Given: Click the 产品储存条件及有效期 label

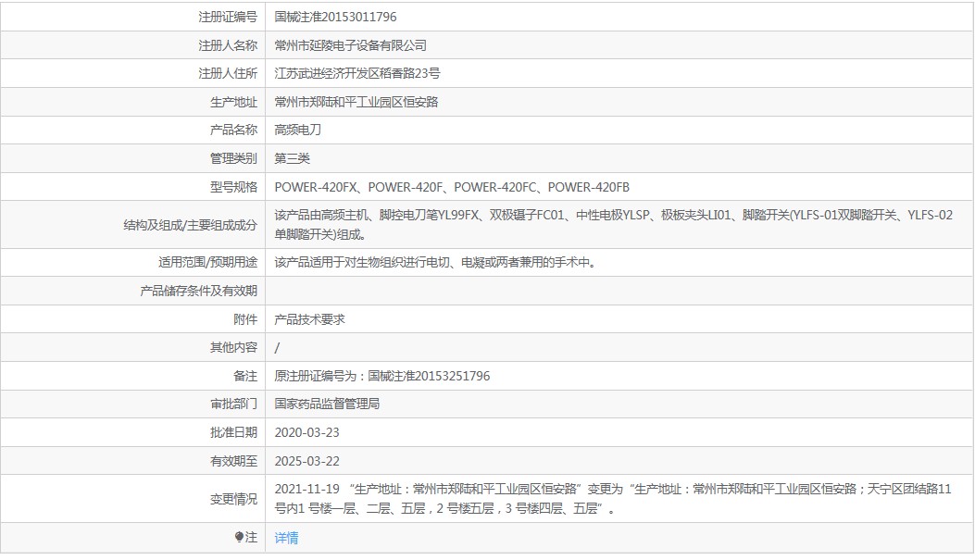Looking at the screenshot, I should coord(199,291).
